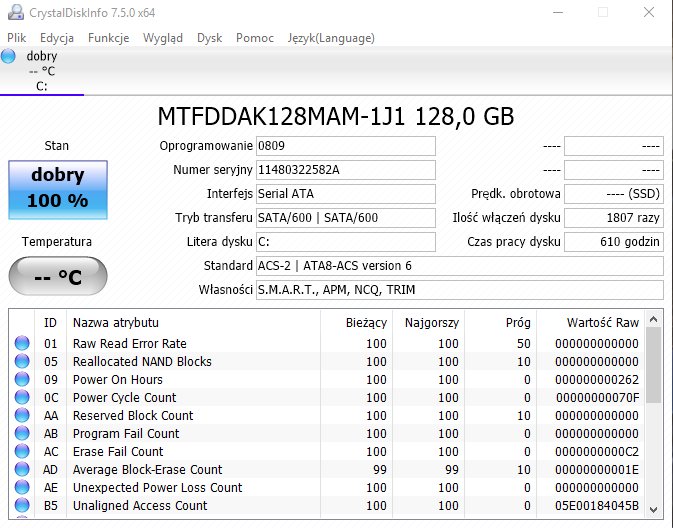Click the status orb for Unaligned Access Count
Viewport: 673px width, 528px height.
[22, 505]
